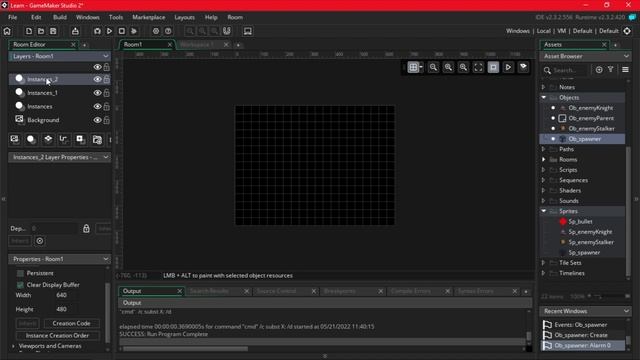Toggle the room grid icon

tap(413, 67)
